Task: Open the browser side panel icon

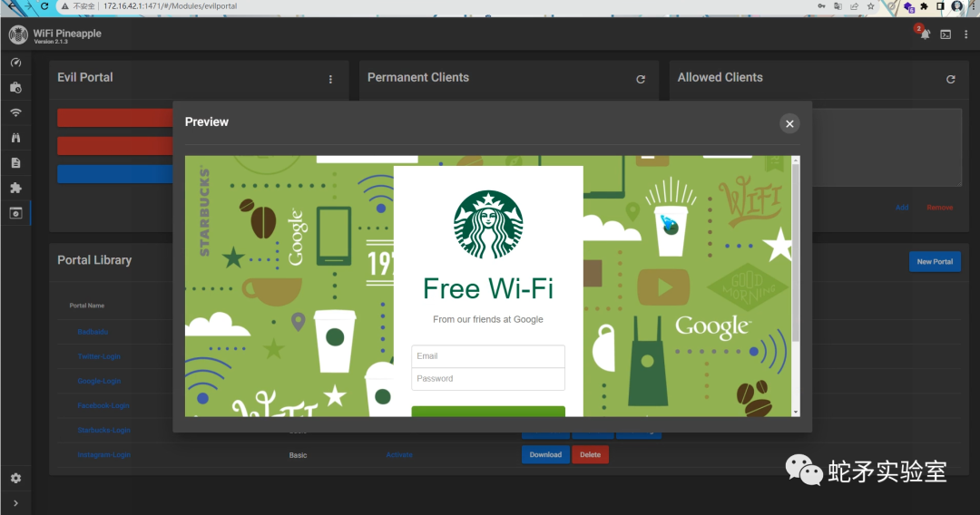Action: point(940,6)
